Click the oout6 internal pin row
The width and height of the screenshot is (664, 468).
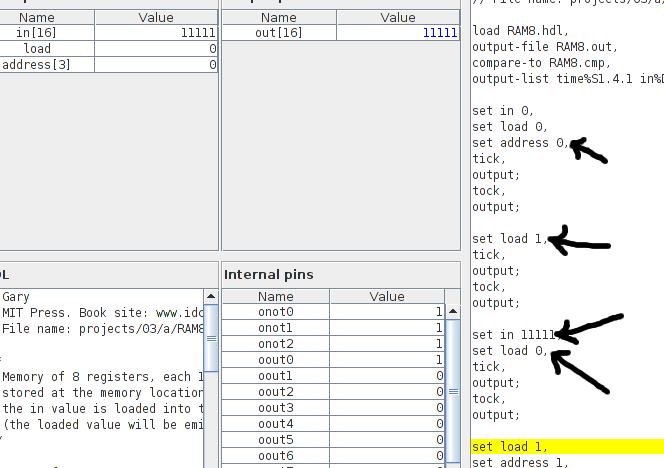click(x=276, y=456)
